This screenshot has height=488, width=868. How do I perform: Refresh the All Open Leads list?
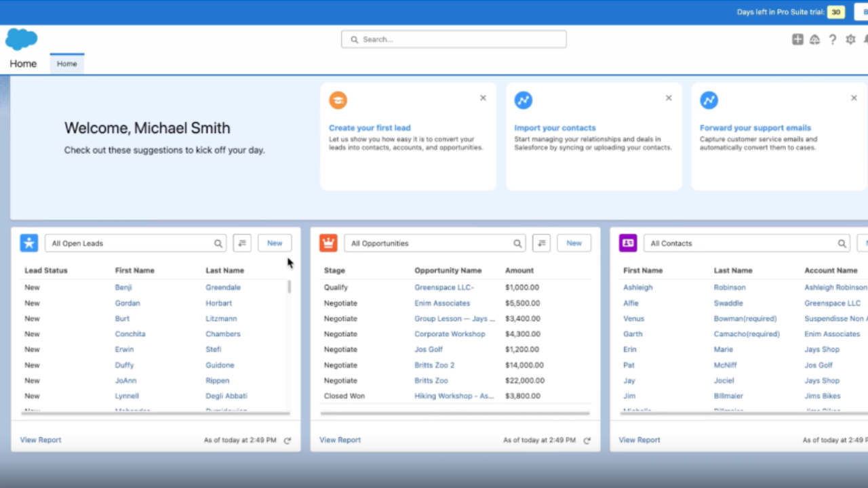click(287, 439)
